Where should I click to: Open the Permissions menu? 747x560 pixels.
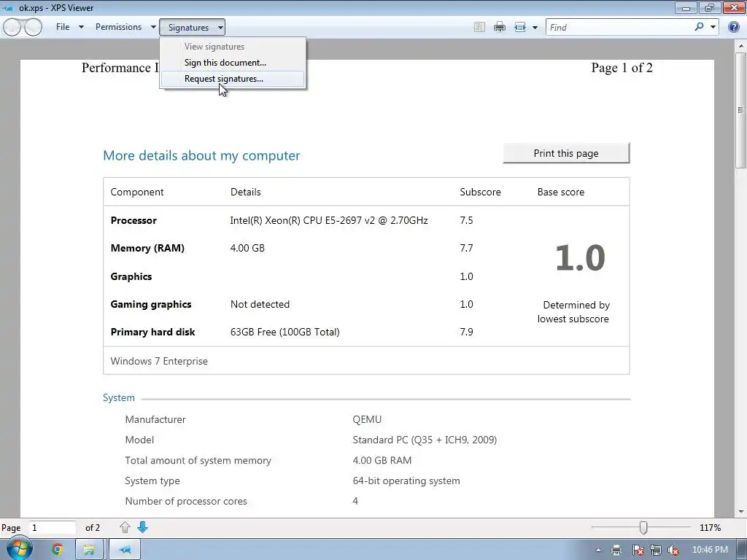pyautogui.click(x=118, y=27)
